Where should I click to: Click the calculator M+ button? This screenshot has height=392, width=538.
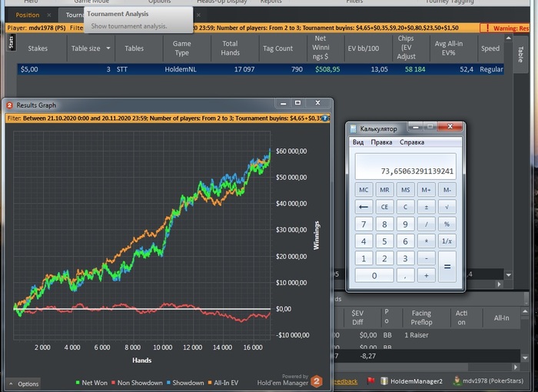[426, 190]
